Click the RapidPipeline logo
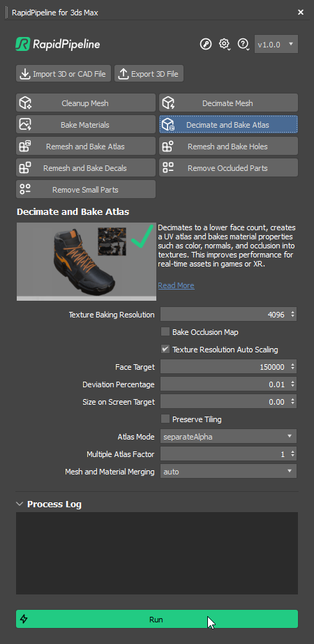The image size is (314, 644). (57, 44)
